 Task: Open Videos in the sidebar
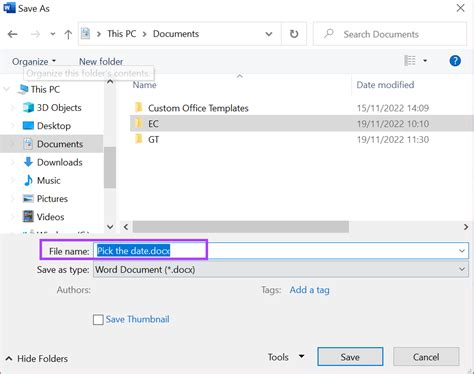50,217
